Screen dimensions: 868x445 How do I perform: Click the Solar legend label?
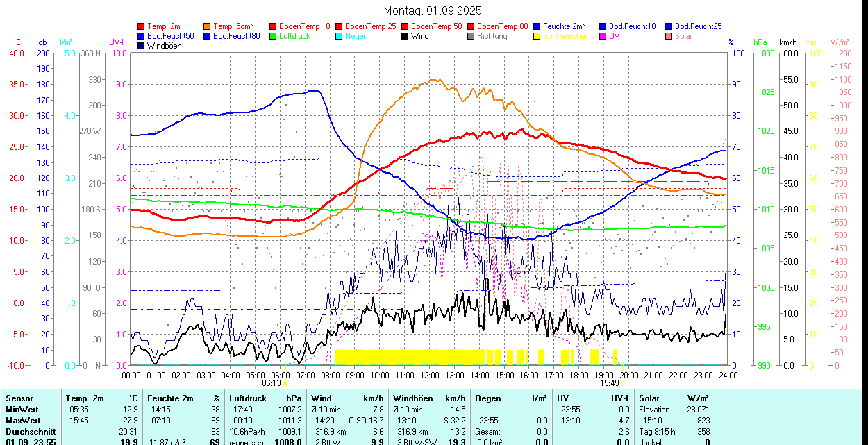[683, 36]
